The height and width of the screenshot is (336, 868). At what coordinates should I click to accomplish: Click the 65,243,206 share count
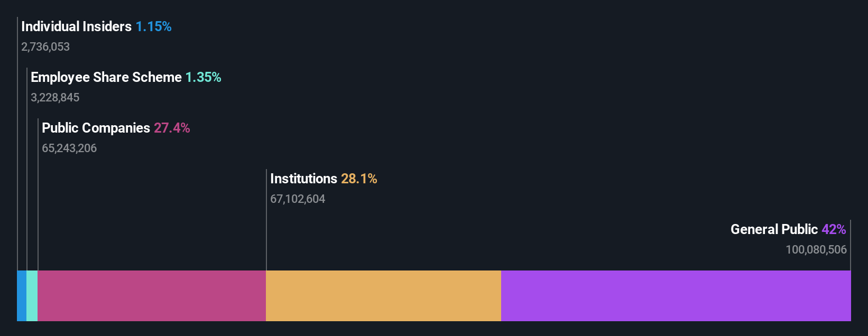click(69, 148)
